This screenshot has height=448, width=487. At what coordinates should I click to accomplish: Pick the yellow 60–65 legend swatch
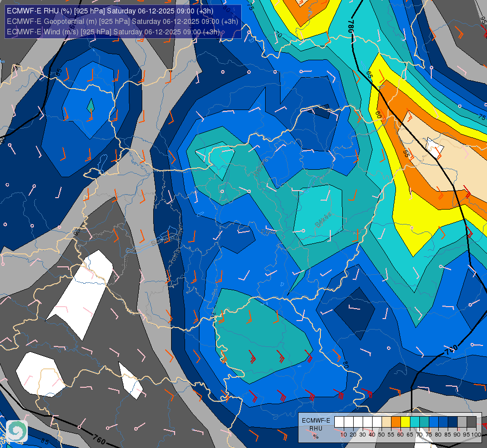(x=405, y=422)
